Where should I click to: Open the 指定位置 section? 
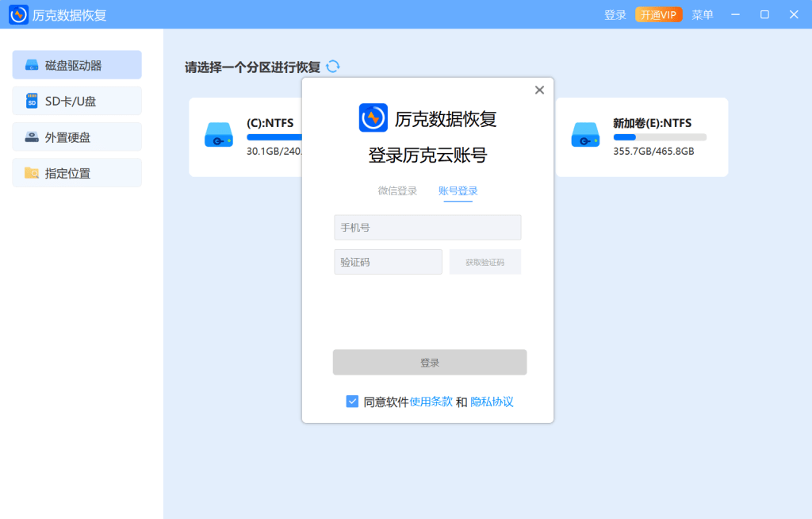77,173
